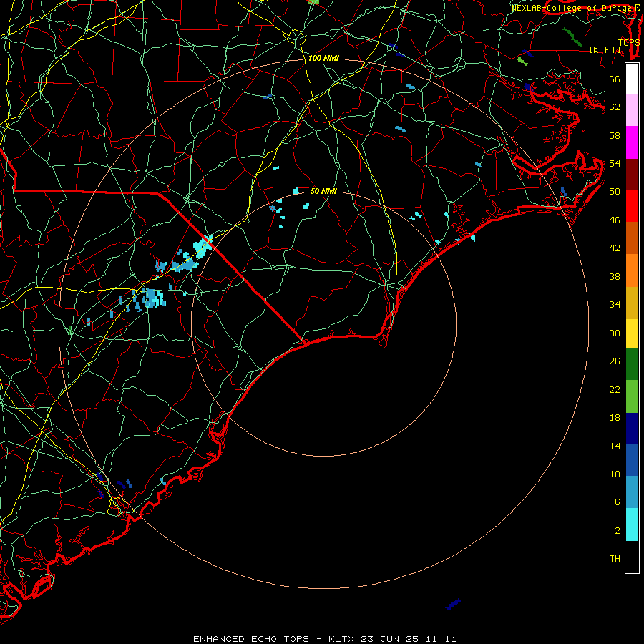Click the navy echo offshore below outer ring

click(x=453, y=604)
